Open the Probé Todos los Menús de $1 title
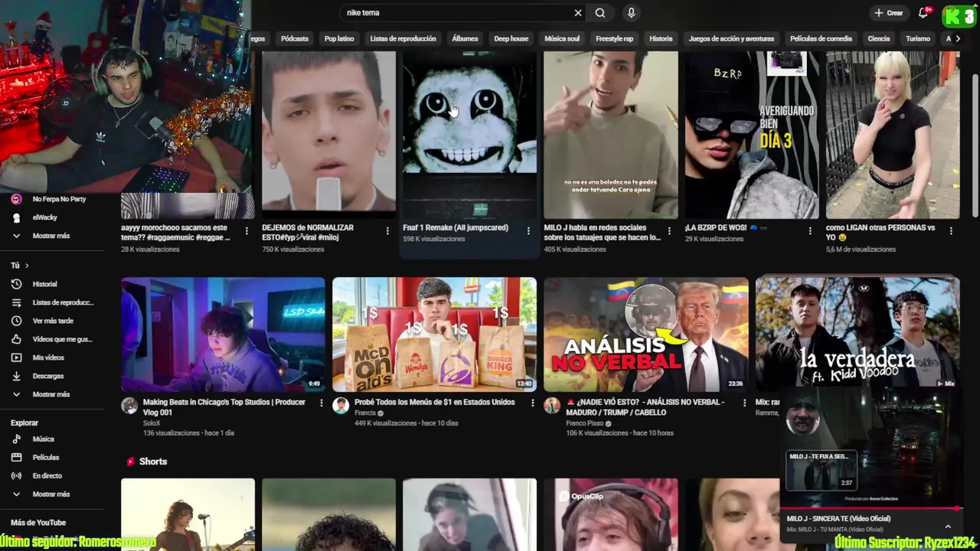This screenshot has width=980, height=551. pyautogui.click(x=434, y=402)
